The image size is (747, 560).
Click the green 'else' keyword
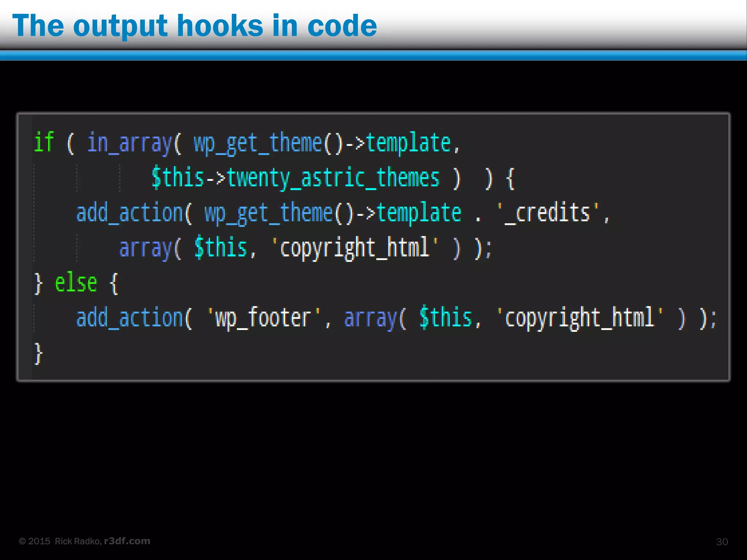76,283
